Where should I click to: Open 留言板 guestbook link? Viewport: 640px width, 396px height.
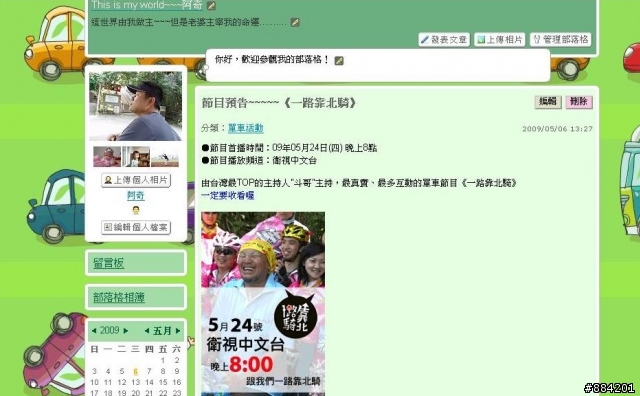click(x=109, y=263)
